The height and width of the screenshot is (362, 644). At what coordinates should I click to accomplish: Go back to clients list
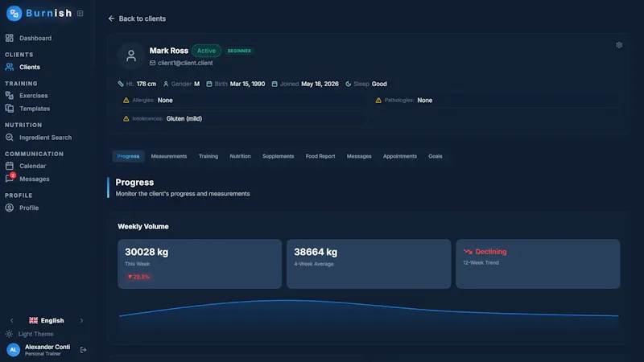(137, 19)
